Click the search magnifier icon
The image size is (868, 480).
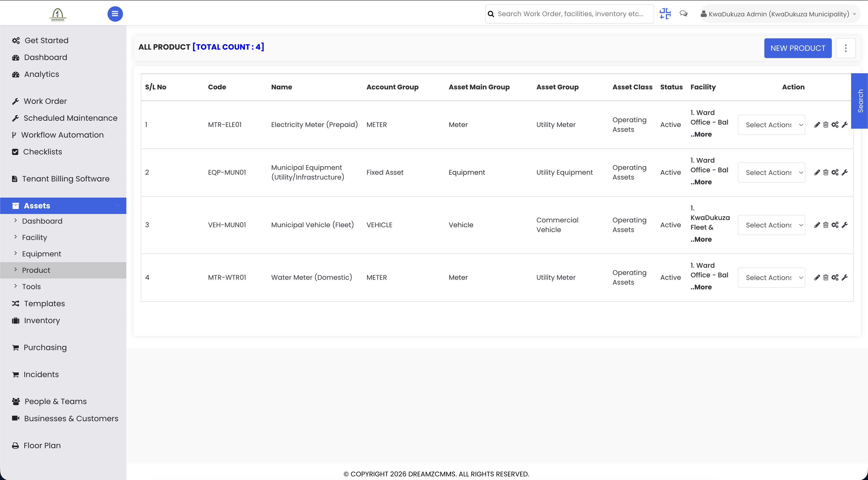pyautogui.click(x=491, y=14)
